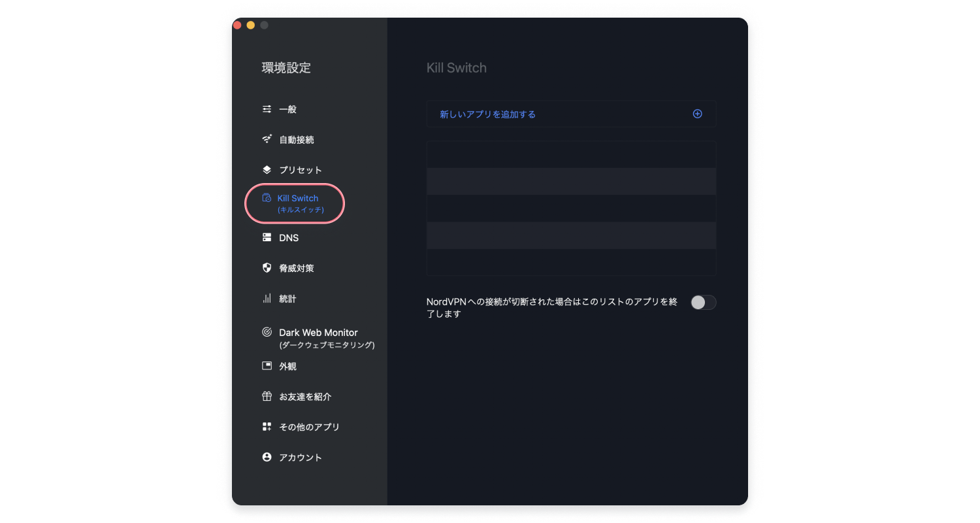This screenshot has width=980, height=523.
Task: Click the 自動接続 wifi icon
Action: (267, 139)
